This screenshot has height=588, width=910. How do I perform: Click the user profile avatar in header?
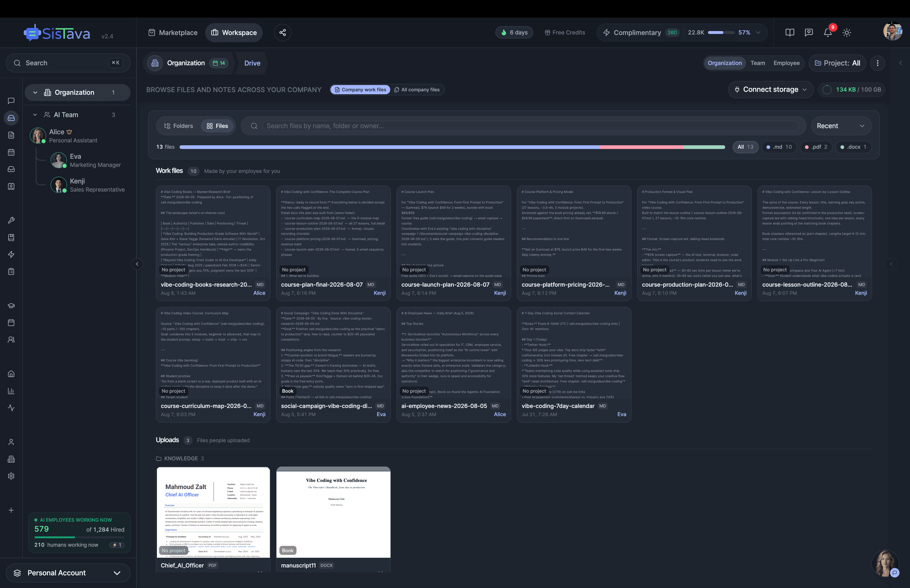[892, 31]
